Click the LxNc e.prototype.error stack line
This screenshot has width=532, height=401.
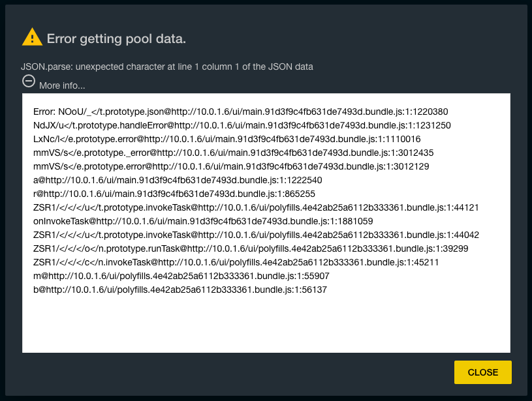click(227, 140)
